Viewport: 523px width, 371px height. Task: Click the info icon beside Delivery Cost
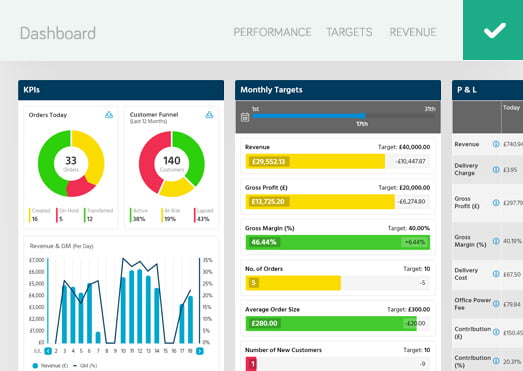(496, 274)
